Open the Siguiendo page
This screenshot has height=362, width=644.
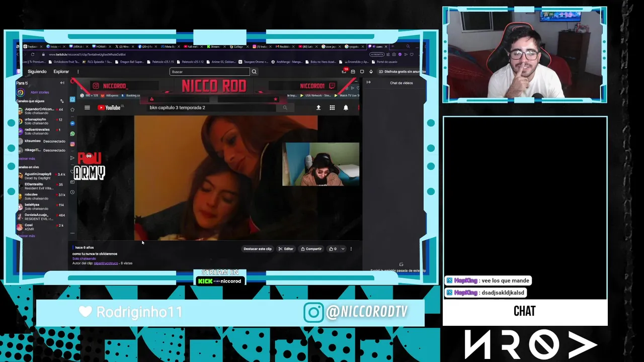click(37, 72)
